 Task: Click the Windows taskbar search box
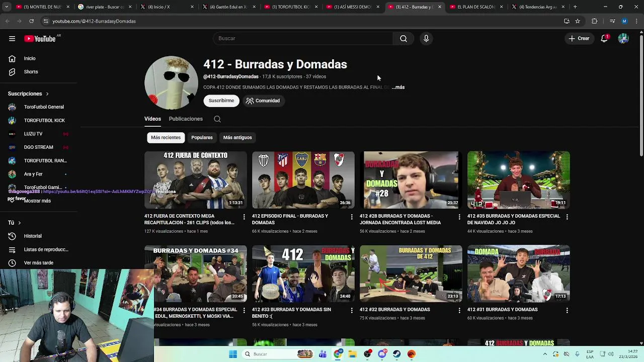pos(278,354)
